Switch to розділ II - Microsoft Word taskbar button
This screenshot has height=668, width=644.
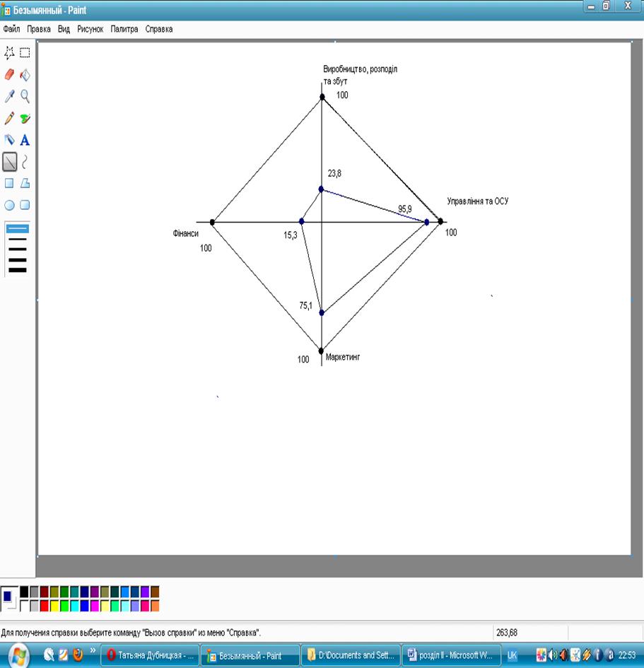click(x=450, y=655)
